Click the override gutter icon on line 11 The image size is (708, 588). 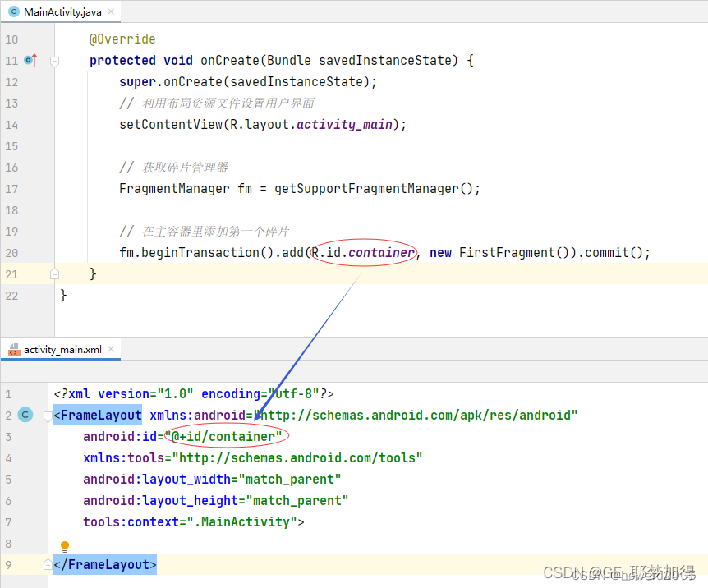[x=30, y=60]
